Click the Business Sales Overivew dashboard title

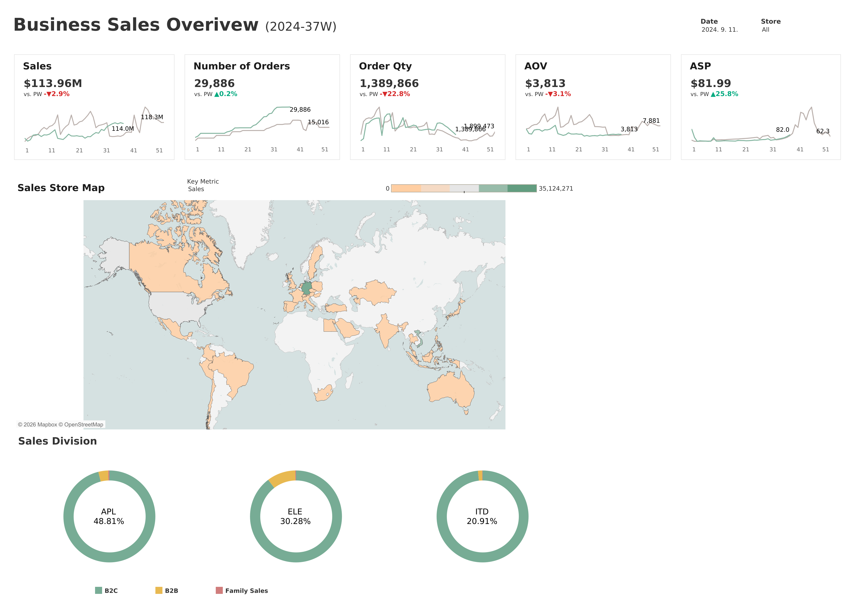(136, 25)
